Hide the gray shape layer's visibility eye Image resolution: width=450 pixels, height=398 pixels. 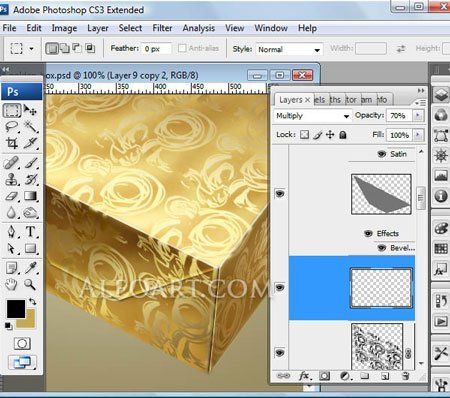[280, 193]
